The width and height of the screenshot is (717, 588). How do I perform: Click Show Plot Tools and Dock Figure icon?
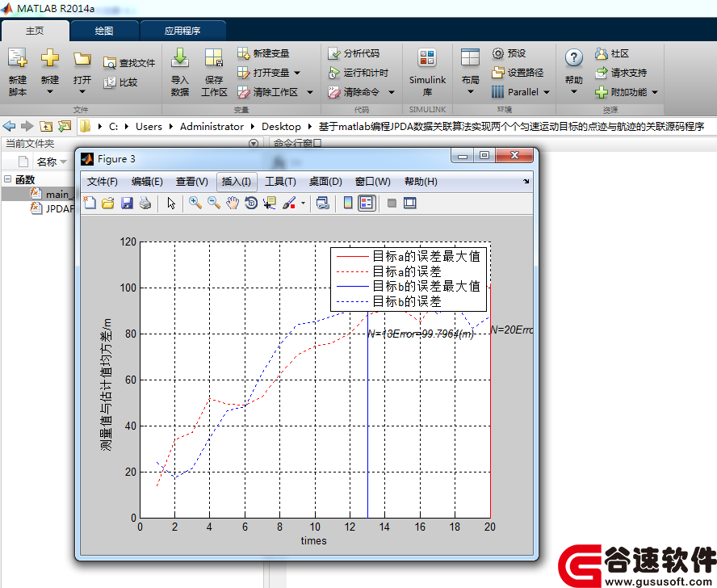point(410,203)
